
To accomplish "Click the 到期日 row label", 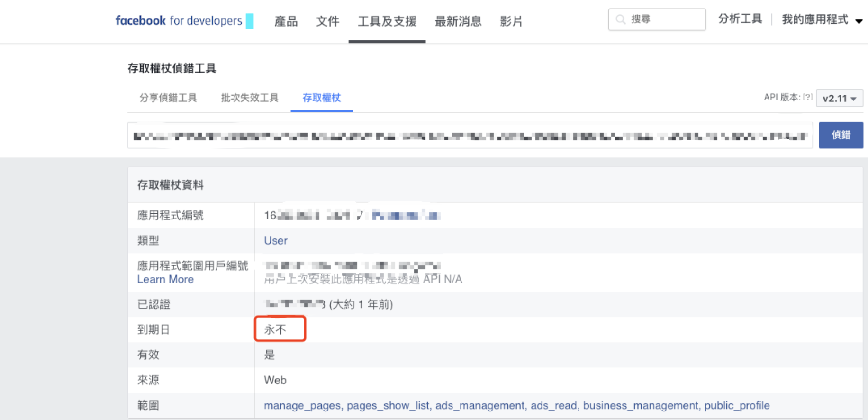I will point(154,329).
